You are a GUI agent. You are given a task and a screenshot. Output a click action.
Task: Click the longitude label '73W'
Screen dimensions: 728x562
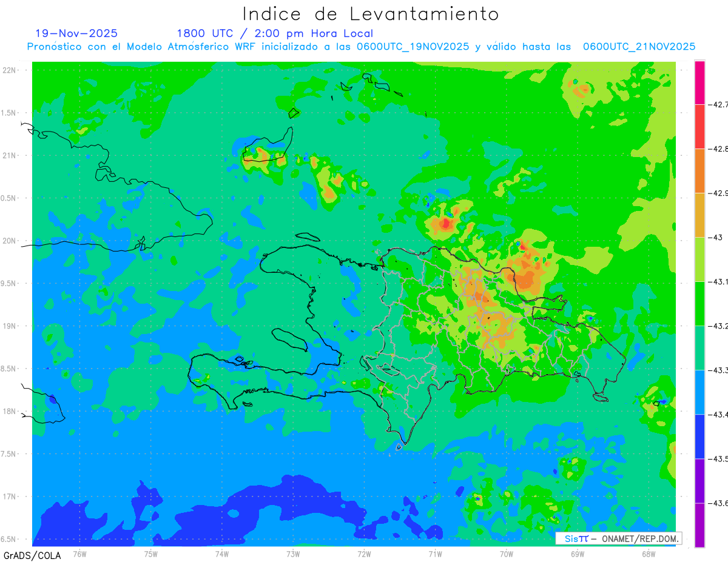(293, 554)
